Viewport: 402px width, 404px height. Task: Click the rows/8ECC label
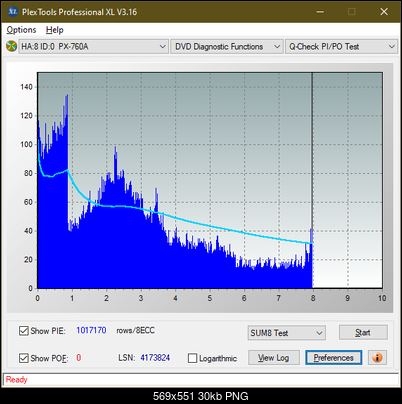(136, 330)
